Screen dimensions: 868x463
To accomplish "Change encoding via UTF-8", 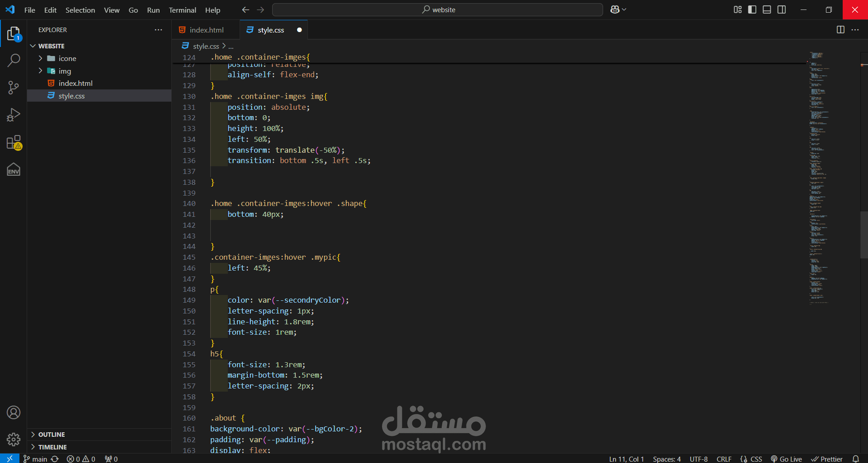I will [x=698, y=459].
